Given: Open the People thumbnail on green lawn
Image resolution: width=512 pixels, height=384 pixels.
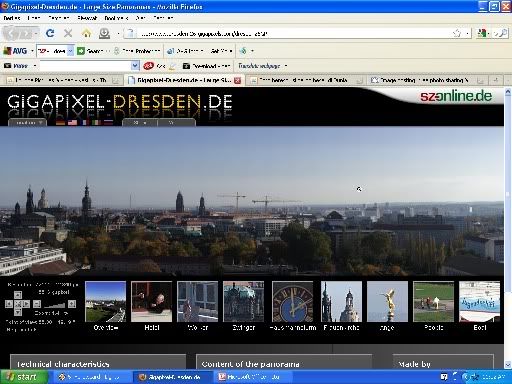Looking at the screenshot, I should click(433, 302).
